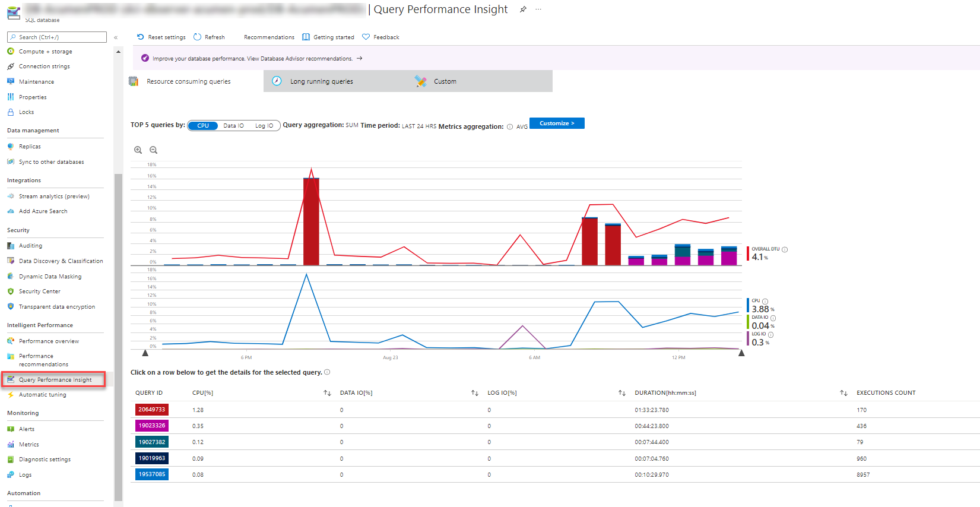Select the CPU metric toggle
Viewport: 980px width, 507px height.
[203, 126]
